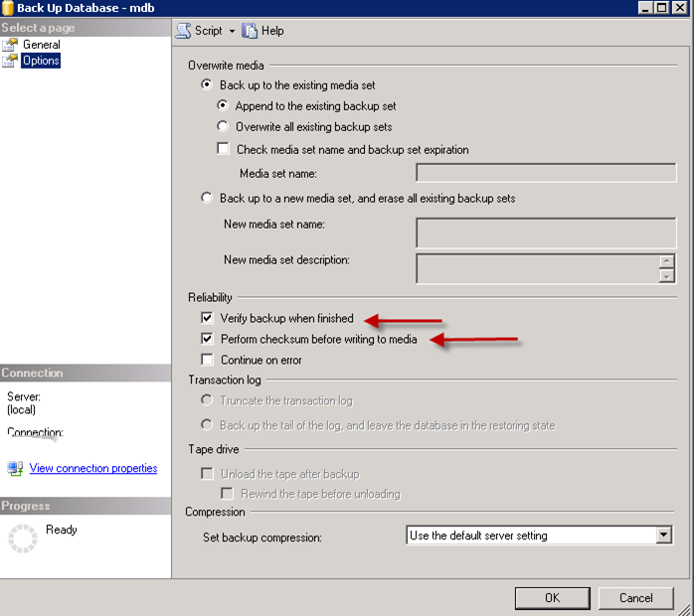Screen dimensions: 694x616
Task: Click the Overwrite media section label
Action: (x=226, y=66)
